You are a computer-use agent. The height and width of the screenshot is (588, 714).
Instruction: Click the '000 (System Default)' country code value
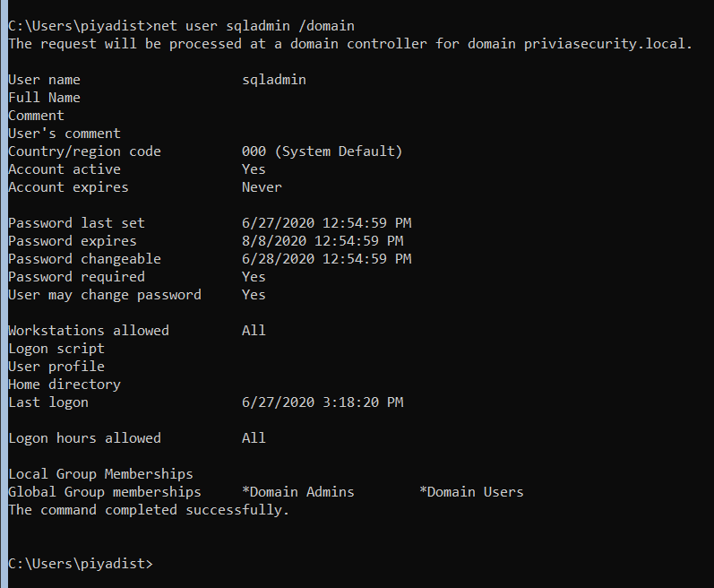coord(322,151)
